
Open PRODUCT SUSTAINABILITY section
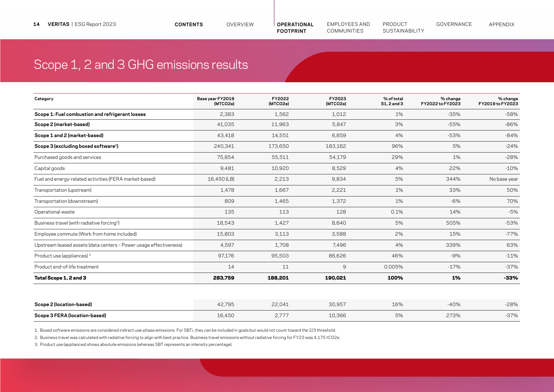403,27
